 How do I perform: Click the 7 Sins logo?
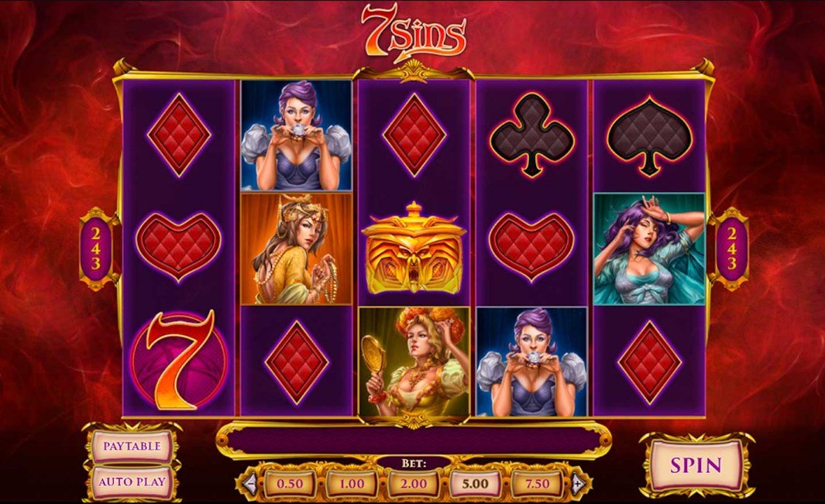pyautogui.click(x=414, y=33)
